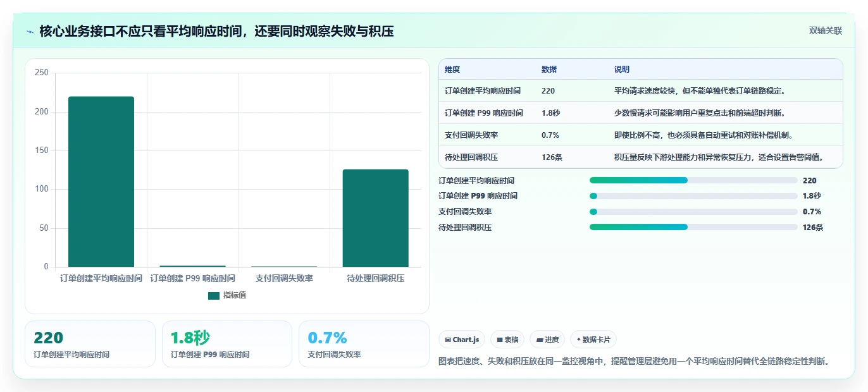Click the 订单创建 P99 响应时间 x-axis label
Image resolution: width=868 pixels, height=392 pixels.
pos(192,278)
